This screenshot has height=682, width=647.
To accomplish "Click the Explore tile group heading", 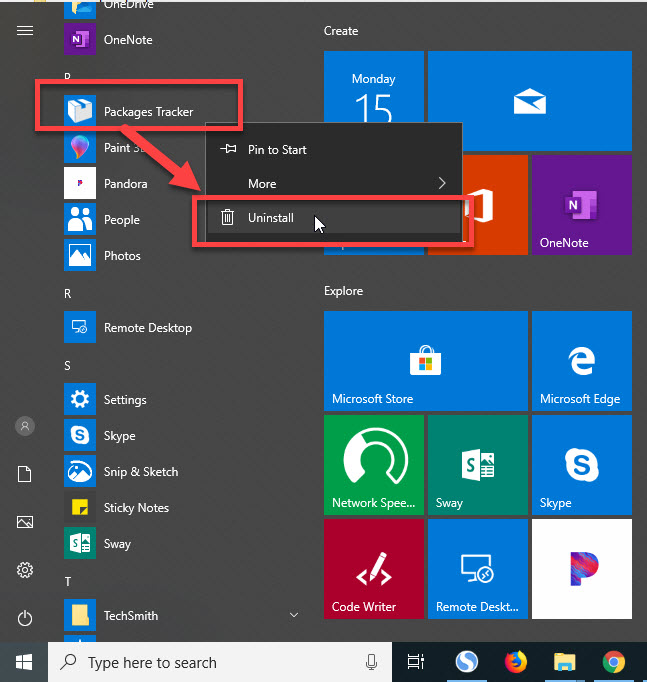I will point(344,291).
